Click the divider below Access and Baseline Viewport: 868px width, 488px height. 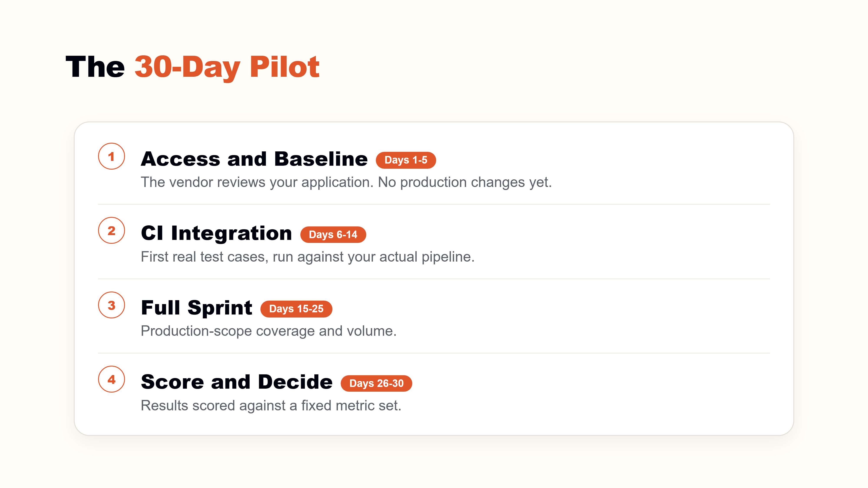(434, 204)
